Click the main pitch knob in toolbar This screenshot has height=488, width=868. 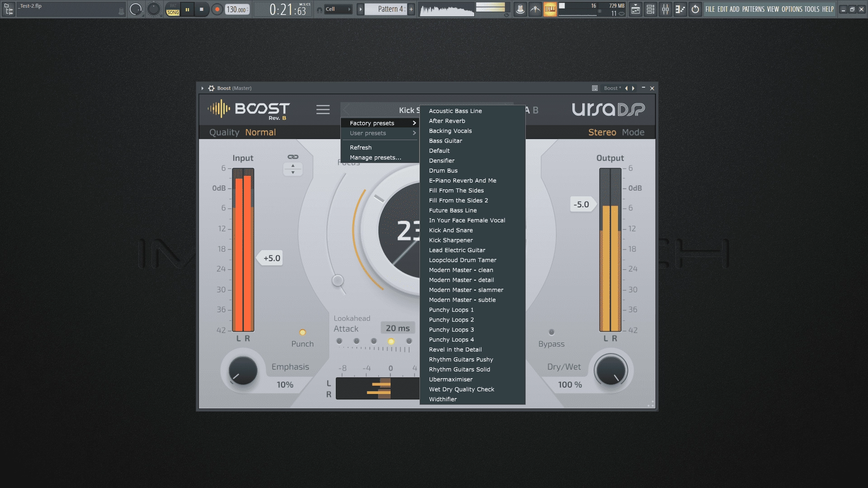coord(154,9)
